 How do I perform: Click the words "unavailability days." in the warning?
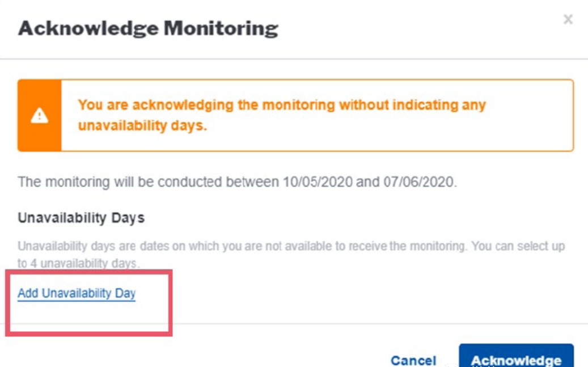tap(142, 126)
